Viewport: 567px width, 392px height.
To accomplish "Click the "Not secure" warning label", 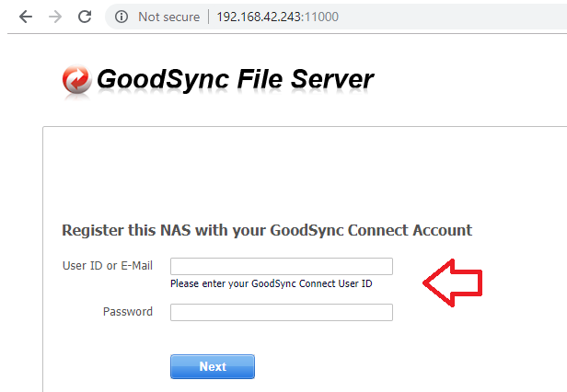I will pos(168,17).
